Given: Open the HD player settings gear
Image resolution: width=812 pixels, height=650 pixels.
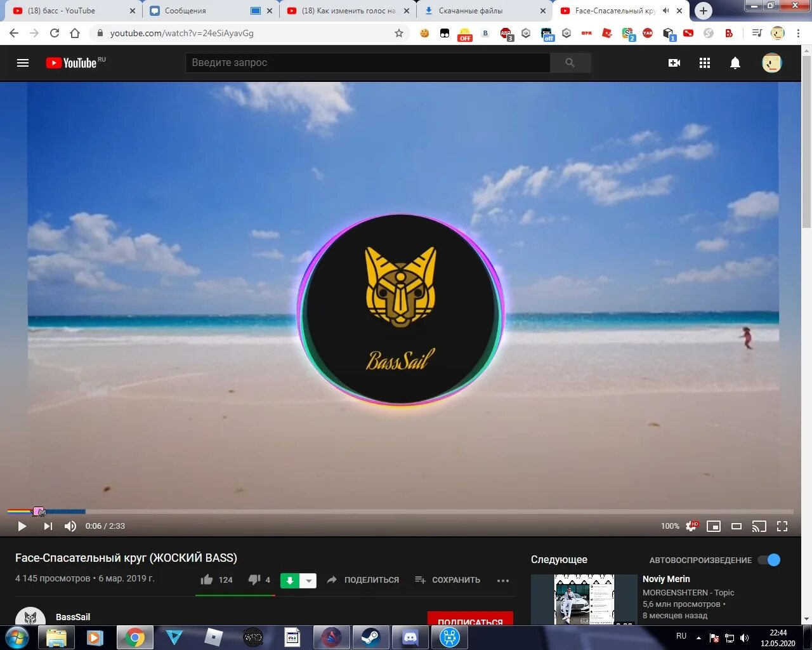Looking at the screenshot, I should (692, 526).
